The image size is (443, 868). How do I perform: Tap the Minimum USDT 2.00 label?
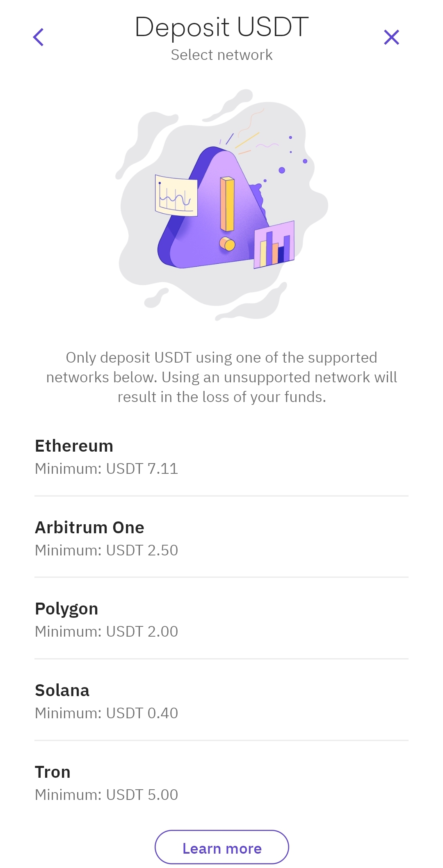pyautogui.click(x=107, y=632)
